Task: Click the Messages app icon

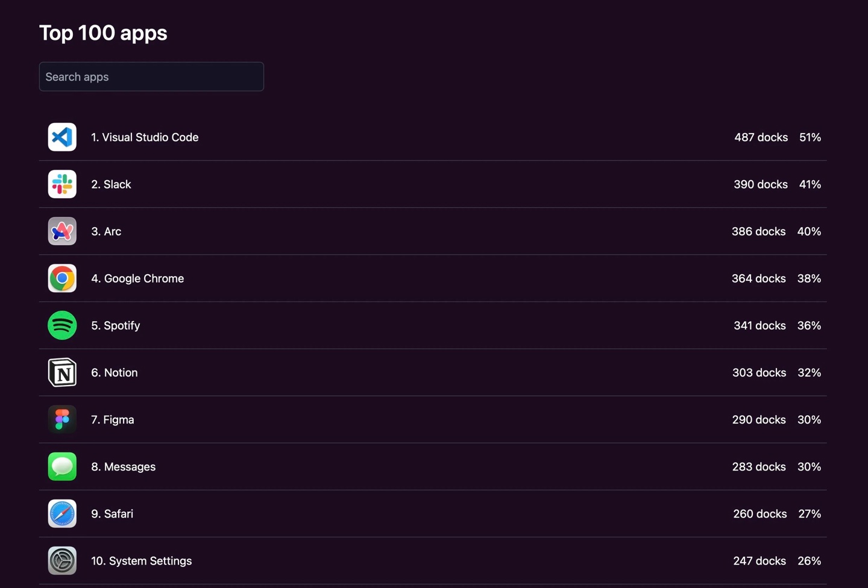Action: [x=62, y=466]
